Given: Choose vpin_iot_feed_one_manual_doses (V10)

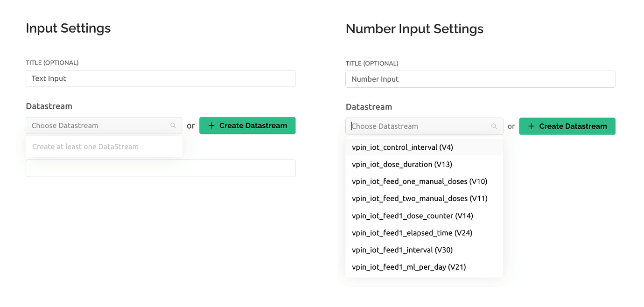Looking at the screenshot, I should point(424,181).
